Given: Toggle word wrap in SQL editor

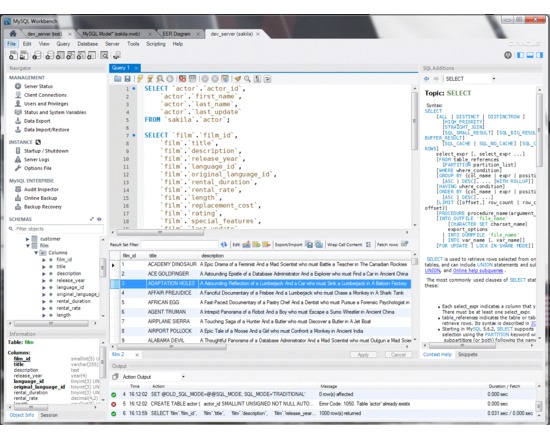Looking at the screenshot, I should coord(268,79).
